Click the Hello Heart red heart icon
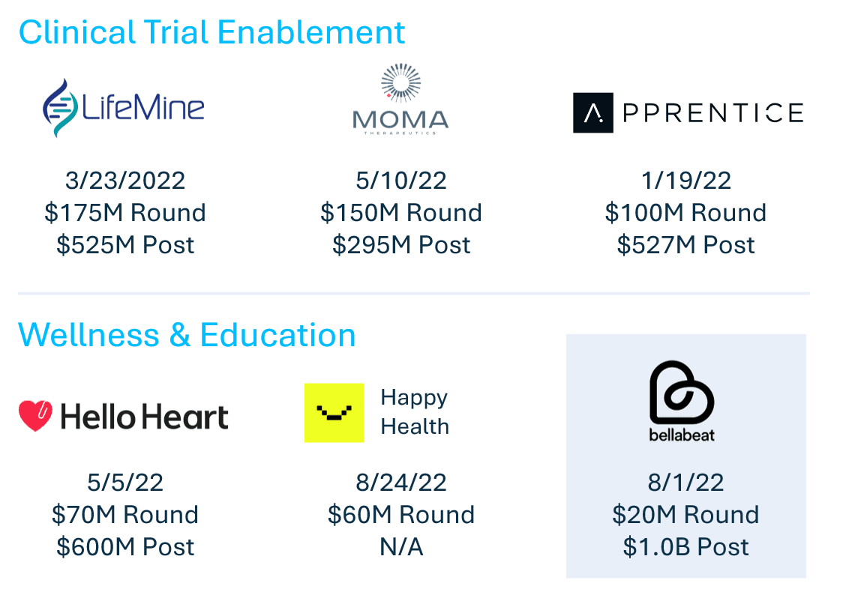The width and height of the screenshot is (846, 616). pyautogui.click(x=35, y=415)
